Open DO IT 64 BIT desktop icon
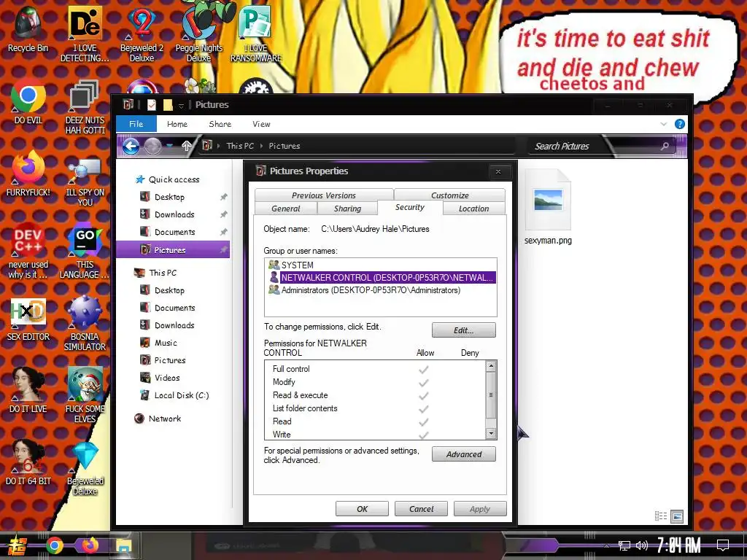Viewport: 747px width, 560px height. point(28,463)
